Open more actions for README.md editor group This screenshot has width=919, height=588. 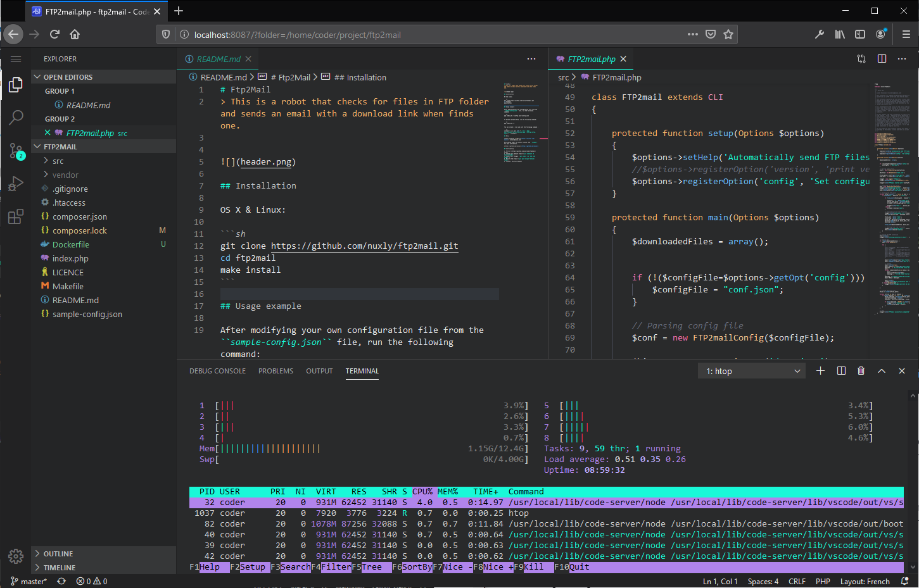531,59
